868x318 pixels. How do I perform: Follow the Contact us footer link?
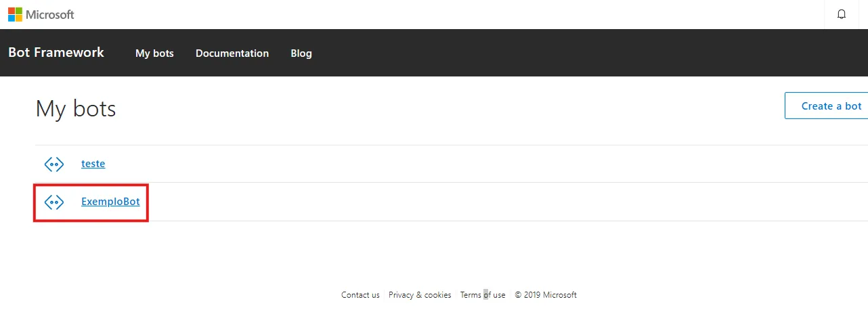pos(360,295)
